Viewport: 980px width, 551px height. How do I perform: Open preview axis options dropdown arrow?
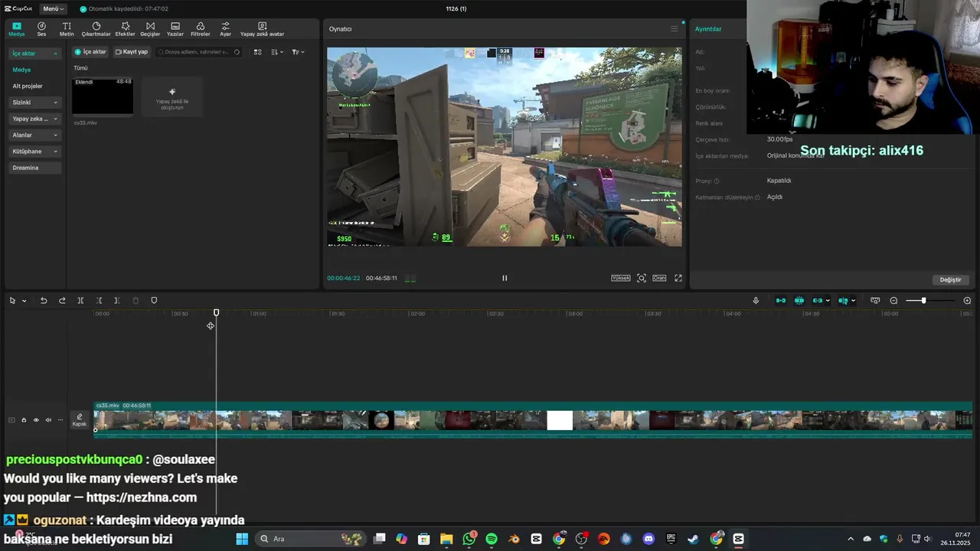coord(853,301)
